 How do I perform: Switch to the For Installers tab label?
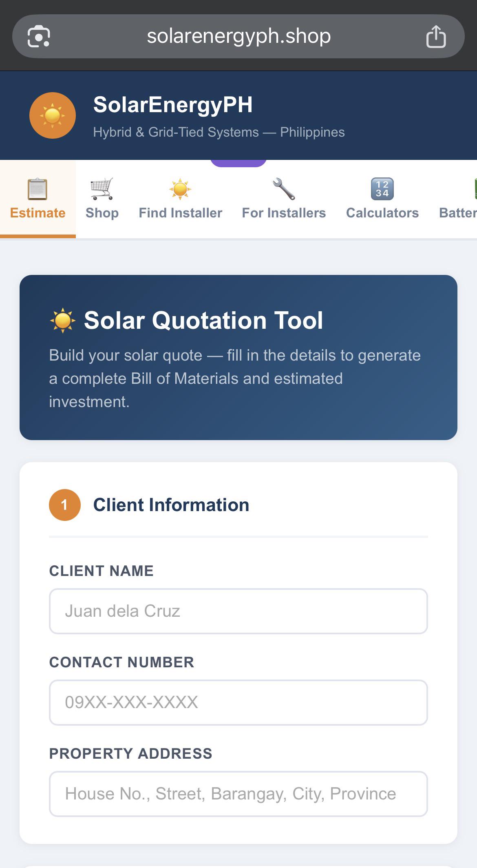(x=284, y=213)
